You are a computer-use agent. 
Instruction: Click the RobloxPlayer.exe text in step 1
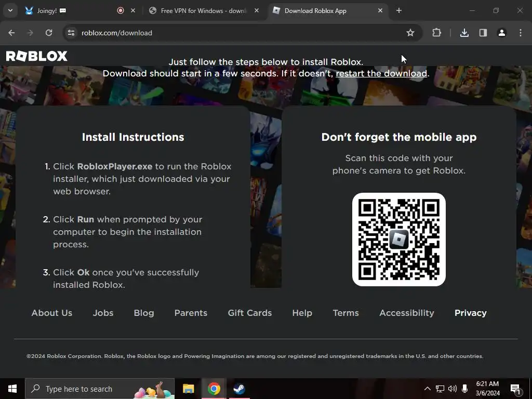click(x=115, y=167)
